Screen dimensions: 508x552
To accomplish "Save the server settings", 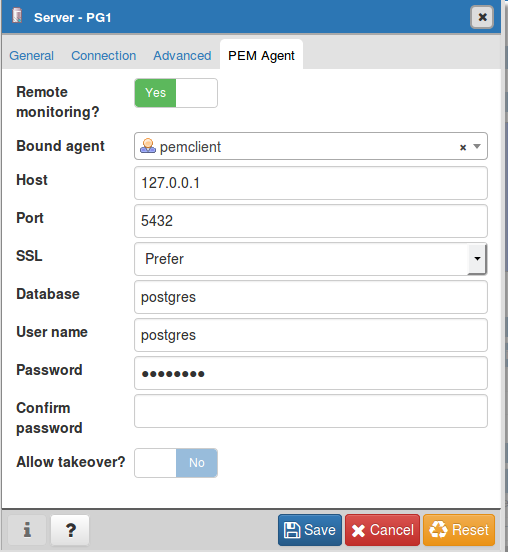I will point(310,530).
